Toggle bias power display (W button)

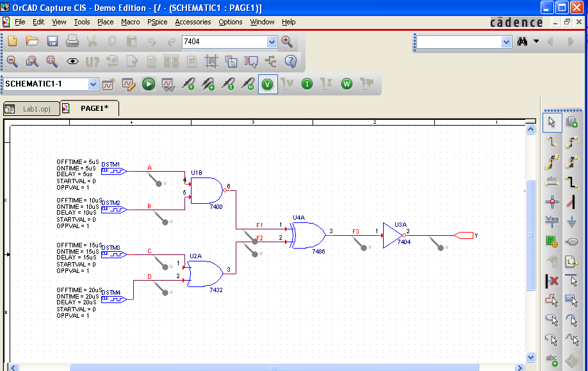coord(347,84)
